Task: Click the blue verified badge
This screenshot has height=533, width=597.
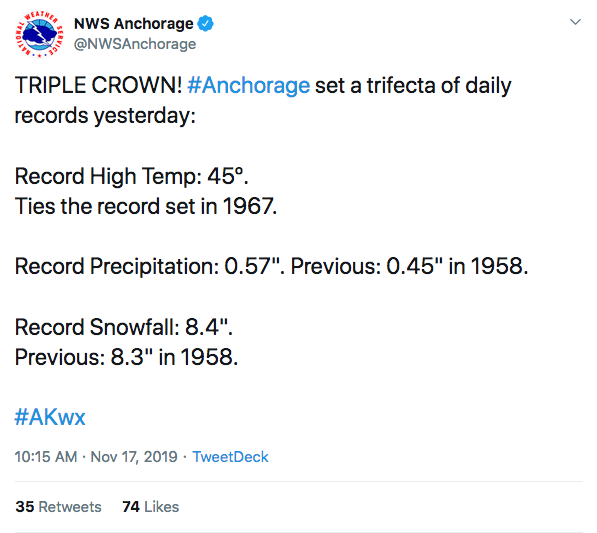Action: pyautogui.click(x=206, y=24)
